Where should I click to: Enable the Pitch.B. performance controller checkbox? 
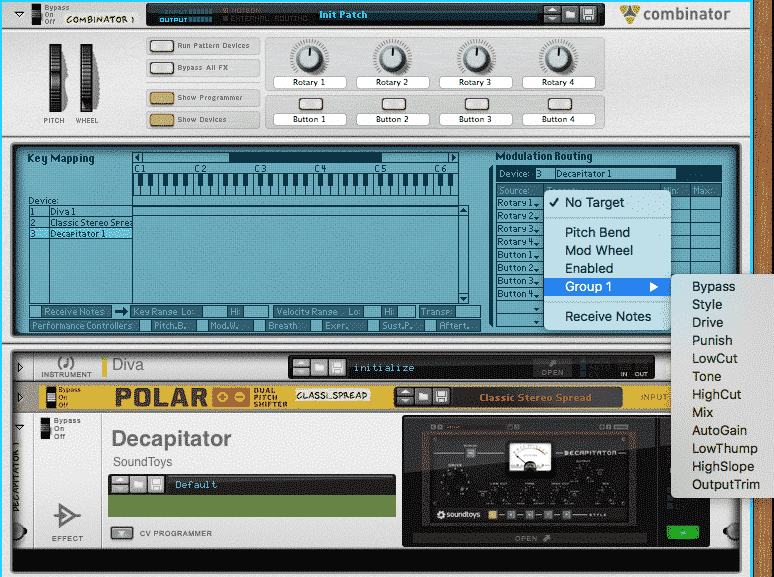[x=145, y=326]
